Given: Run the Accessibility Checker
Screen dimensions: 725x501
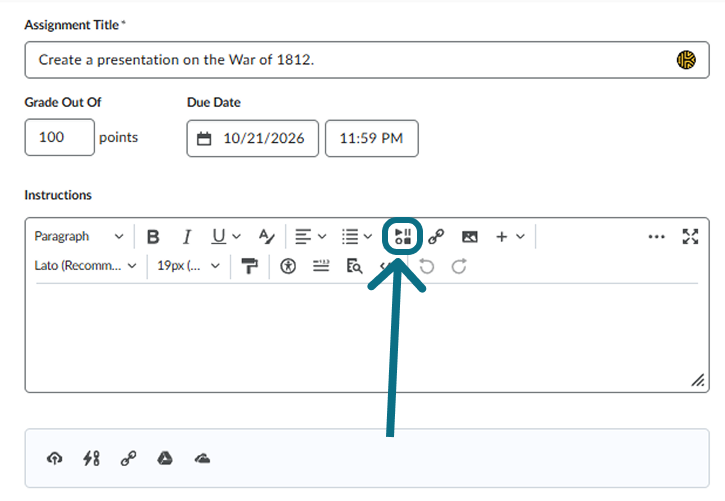Looking at the screenshot, I should [288, 266].
